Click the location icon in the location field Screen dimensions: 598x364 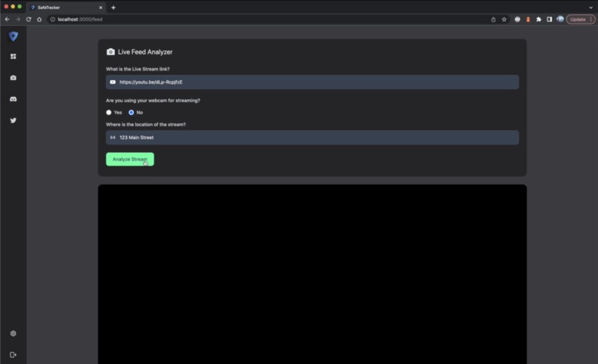click(x=113, y=138)
